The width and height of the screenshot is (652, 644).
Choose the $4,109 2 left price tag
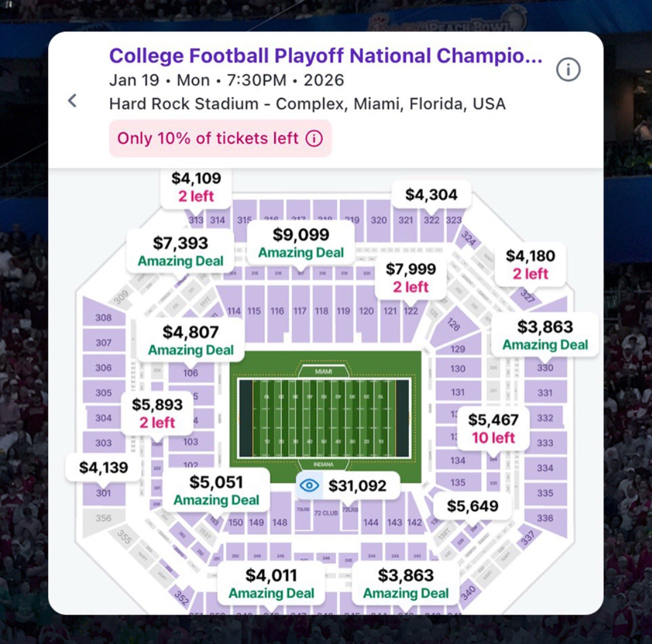pos(196,187)
